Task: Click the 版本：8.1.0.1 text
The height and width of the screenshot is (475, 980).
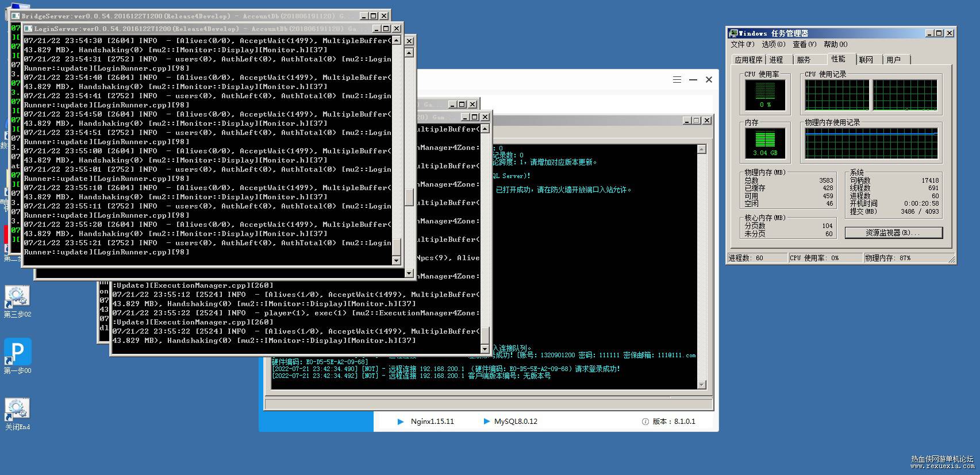Action: coord(674,422)
